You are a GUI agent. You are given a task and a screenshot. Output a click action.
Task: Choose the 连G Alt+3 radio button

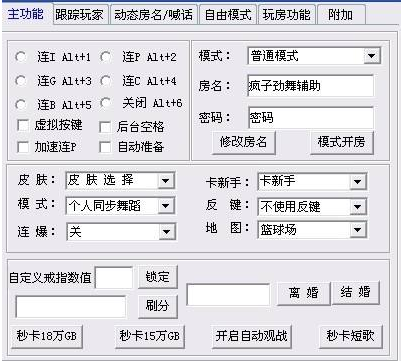pyautogui.click(x=21, y=81)
